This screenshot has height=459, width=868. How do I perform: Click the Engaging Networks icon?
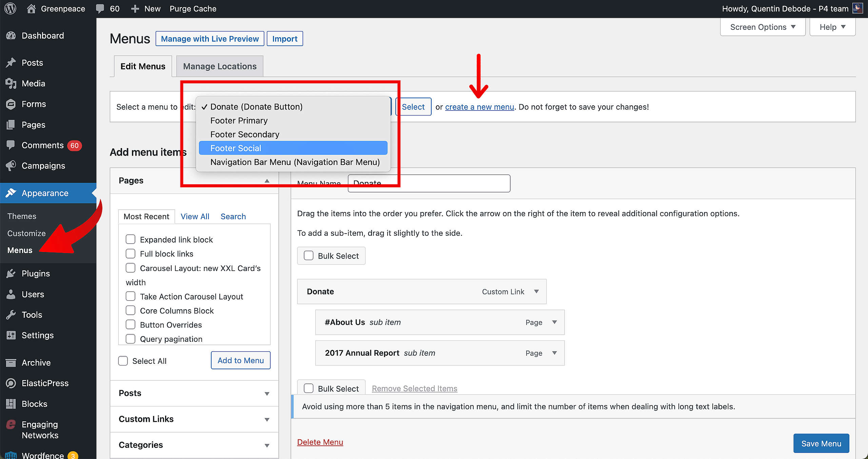pyautogui.click(x=11, y=424)
